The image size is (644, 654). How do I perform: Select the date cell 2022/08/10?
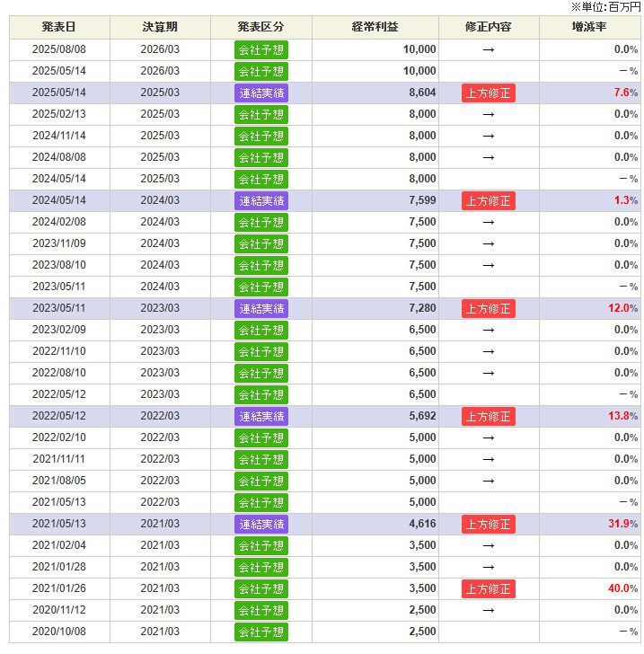click(59, 373)
